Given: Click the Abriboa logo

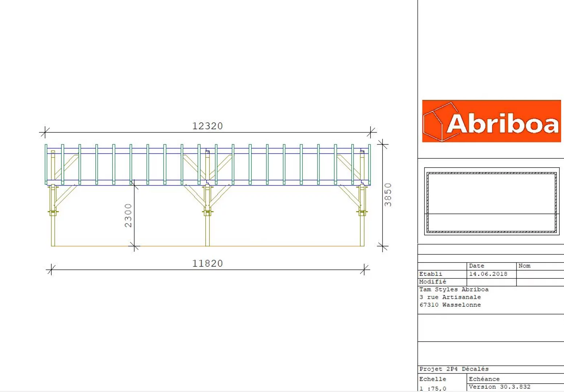Looking at the screenshot, I should tap(491, 121).
